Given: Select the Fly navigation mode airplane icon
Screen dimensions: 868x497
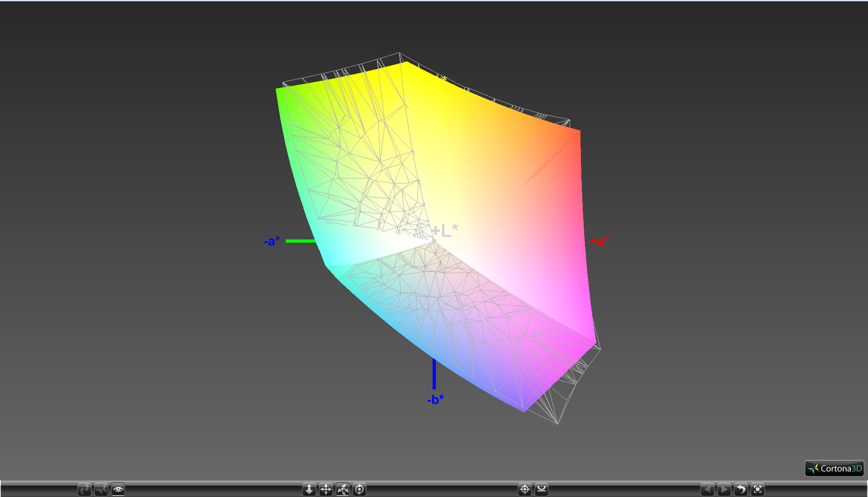Looking at the screenshot, I should click(101, 489).
